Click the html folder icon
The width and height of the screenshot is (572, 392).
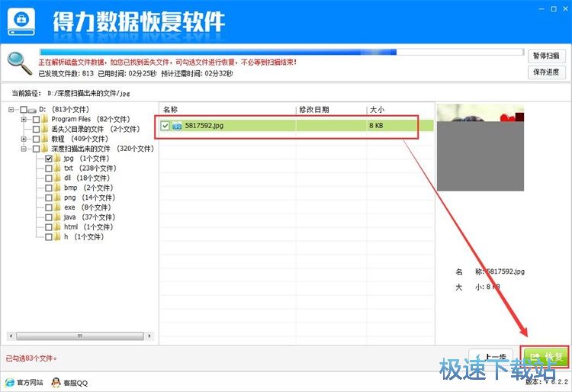click(x=57, y=227)
